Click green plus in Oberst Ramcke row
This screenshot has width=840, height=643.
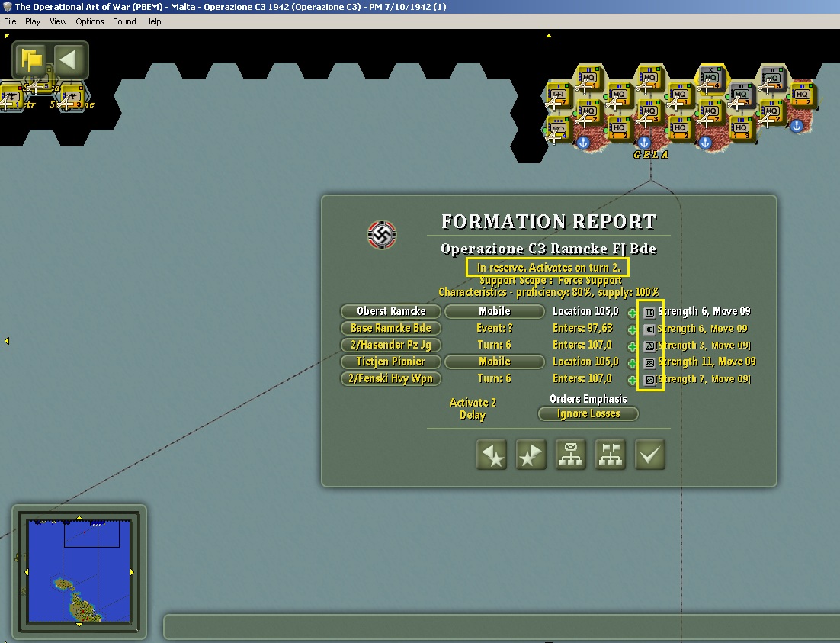coord(632,313)
